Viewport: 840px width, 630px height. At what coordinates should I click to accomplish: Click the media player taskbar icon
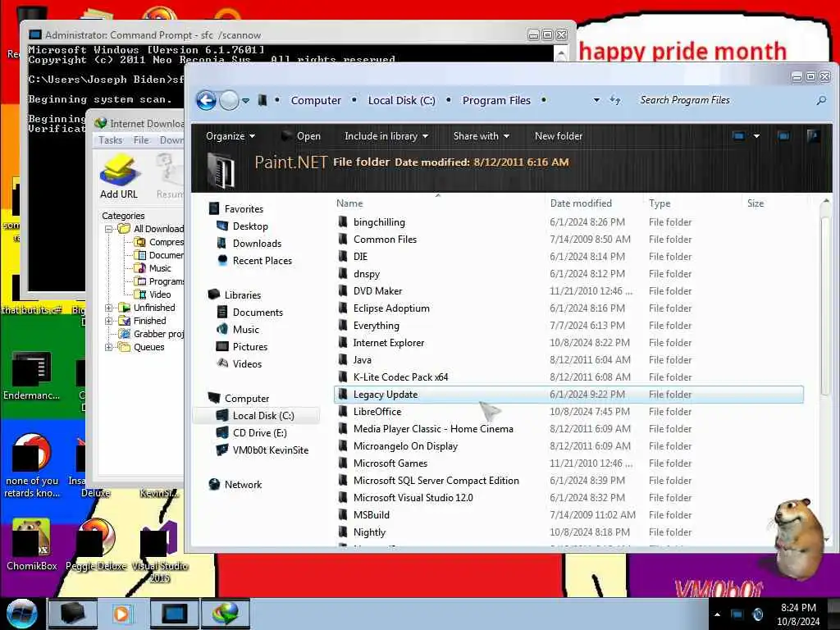pyautogui.click(x=121, y=614)
